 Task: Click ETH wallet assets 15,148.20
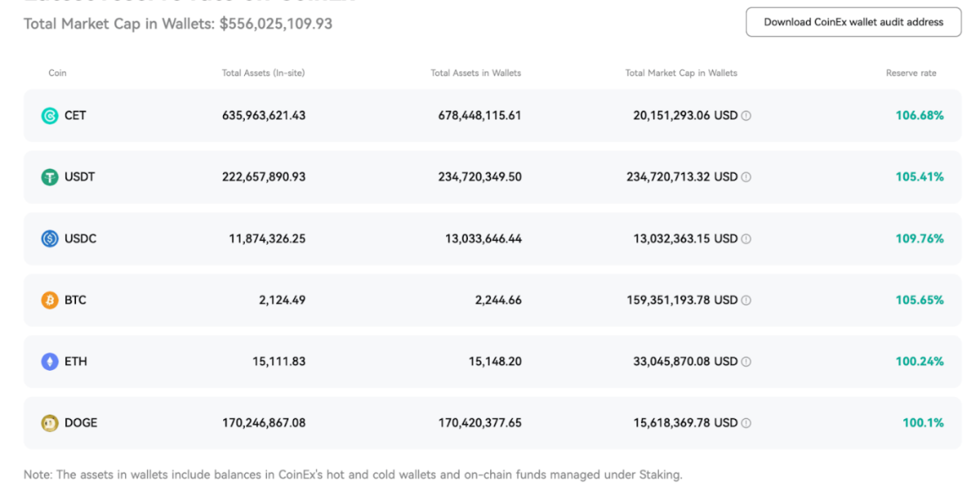click(496, 361)
